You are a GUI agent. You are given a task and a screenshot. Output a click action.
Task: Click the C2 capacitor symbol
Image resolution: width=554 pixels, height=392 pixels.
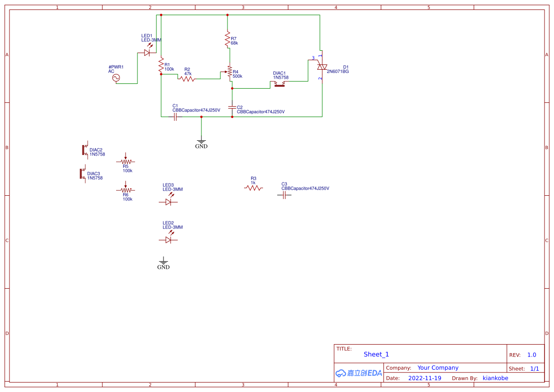[232, 107]
